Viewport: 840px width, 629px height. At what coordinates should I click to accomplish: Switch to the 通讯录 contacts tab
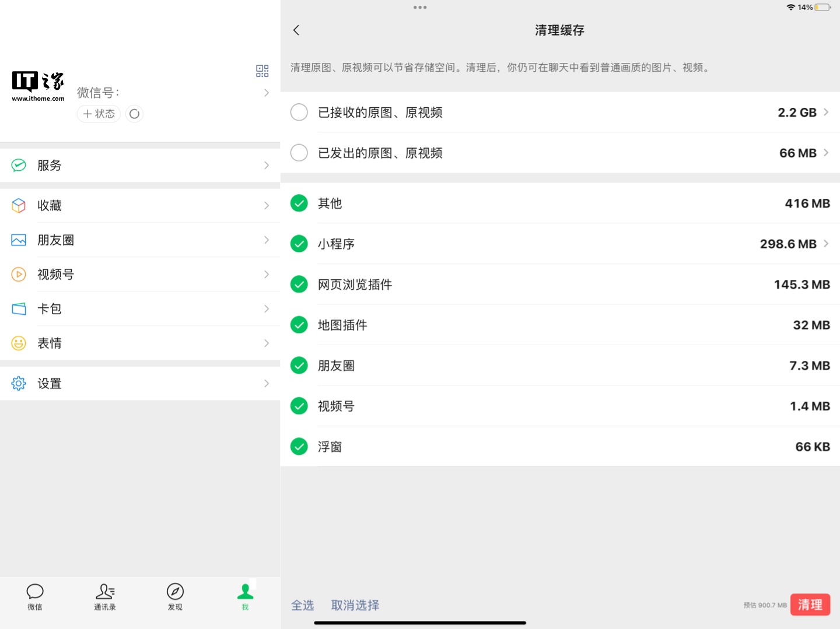(x=105, y=597)
